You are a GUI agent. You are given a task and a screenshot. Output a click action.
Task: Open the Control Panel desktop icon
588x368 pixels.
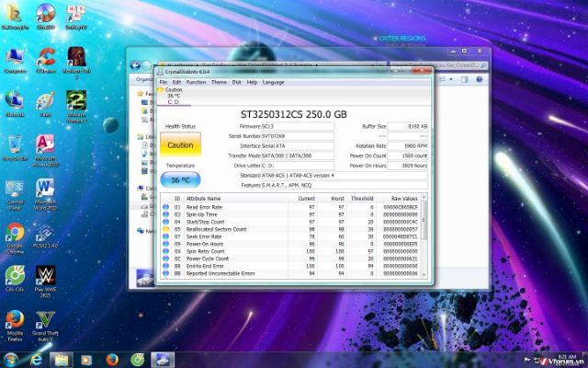click(15, 195)
